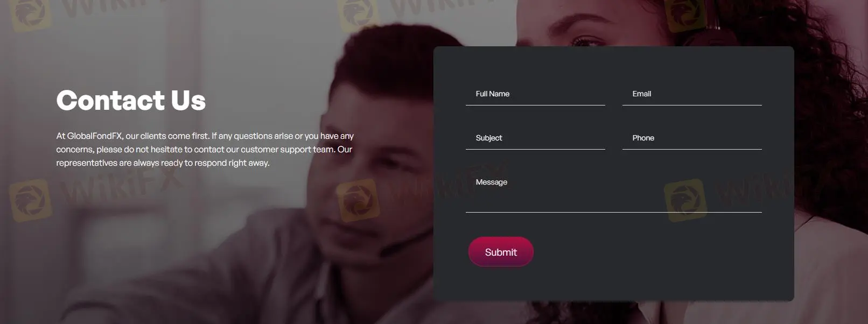The width and height of the screenshot is (868, 324).
Task: Focus the Email input field
Action: click(x=692, y=94)
